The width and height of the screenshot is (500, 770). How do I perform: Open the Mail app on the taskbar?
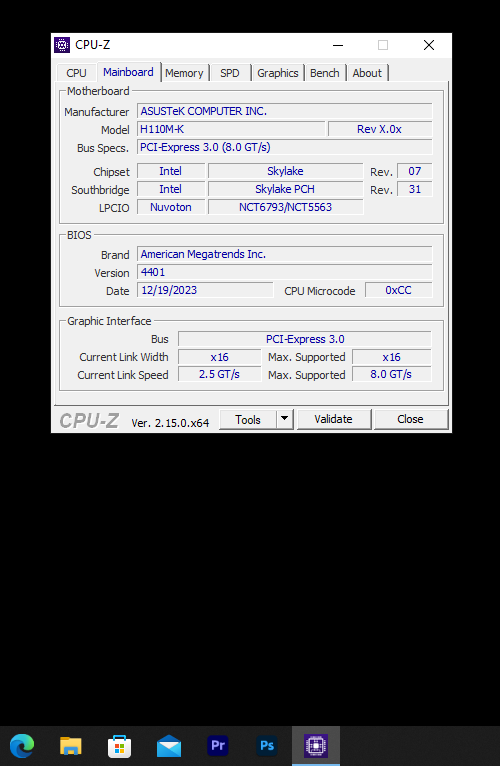coord(168,746)
